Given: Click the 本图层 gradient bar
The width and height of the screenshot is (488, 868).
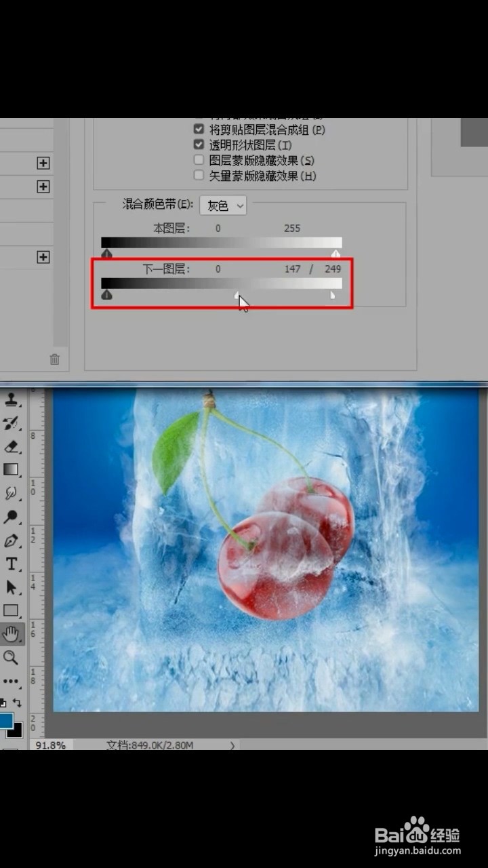Looking at the screenshot, I should [222, 242].
